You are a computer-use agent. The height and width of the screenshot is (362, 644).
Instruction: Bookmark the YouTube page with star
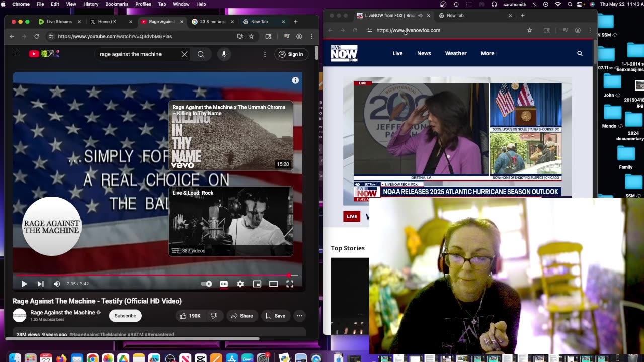tap(251, 36)
